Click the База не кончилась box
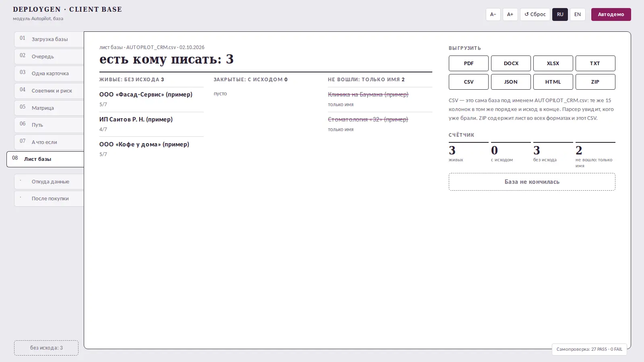Screen dimensions: 644x362 [x=532, y=182]
